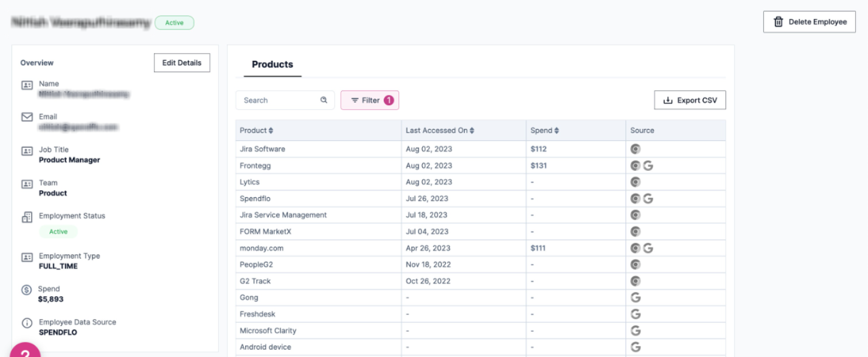Click the Active chip under Employment Status
The width and height of the screenshot is (868, 357).
point(58,232)
